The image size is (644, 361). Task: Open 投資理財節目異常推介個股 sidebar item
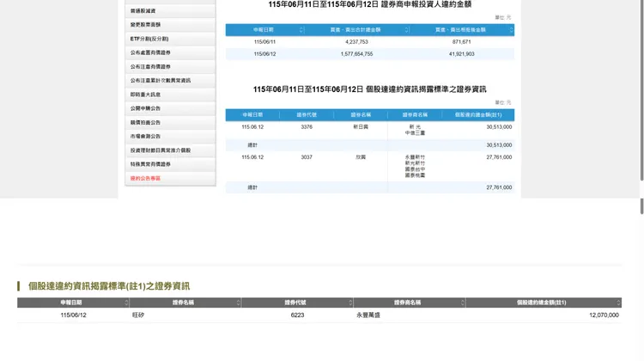[170, 150]
